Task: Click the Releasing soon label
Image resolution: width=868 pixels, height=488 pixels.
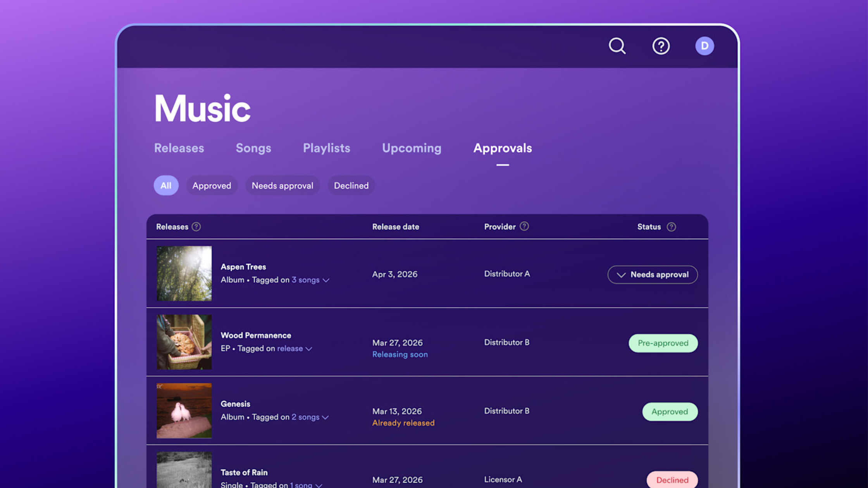Action: (400, 354)
